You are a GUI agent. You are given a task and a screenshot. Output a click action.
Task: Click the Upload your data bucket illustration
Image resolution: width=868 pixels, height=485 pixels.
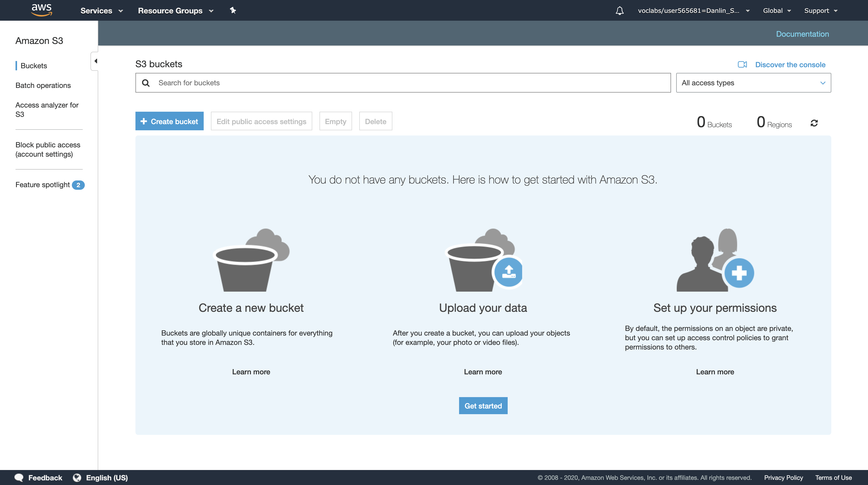pos(483,260)
